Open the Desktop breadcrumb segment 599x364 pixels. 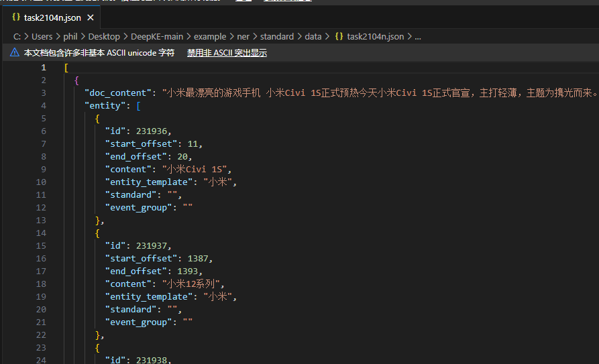pyautogui.click(x=104, y=37)
